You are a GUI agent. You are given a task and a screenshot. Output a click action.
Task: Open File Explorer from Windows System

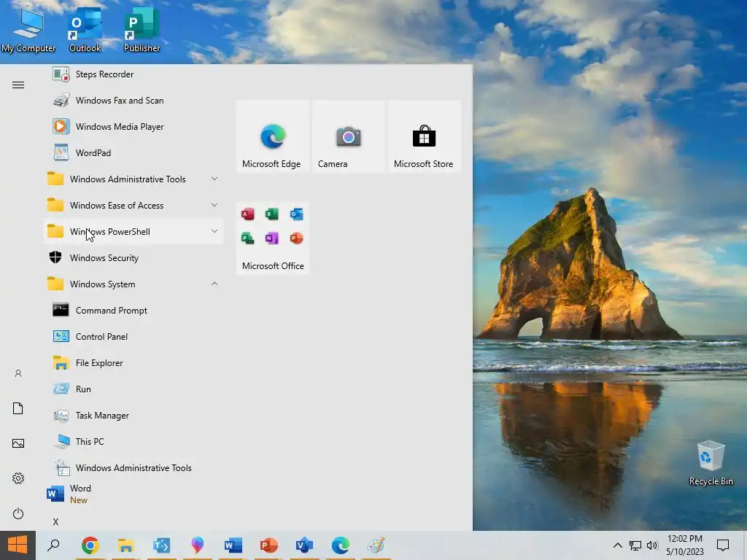tap(133, 363)
